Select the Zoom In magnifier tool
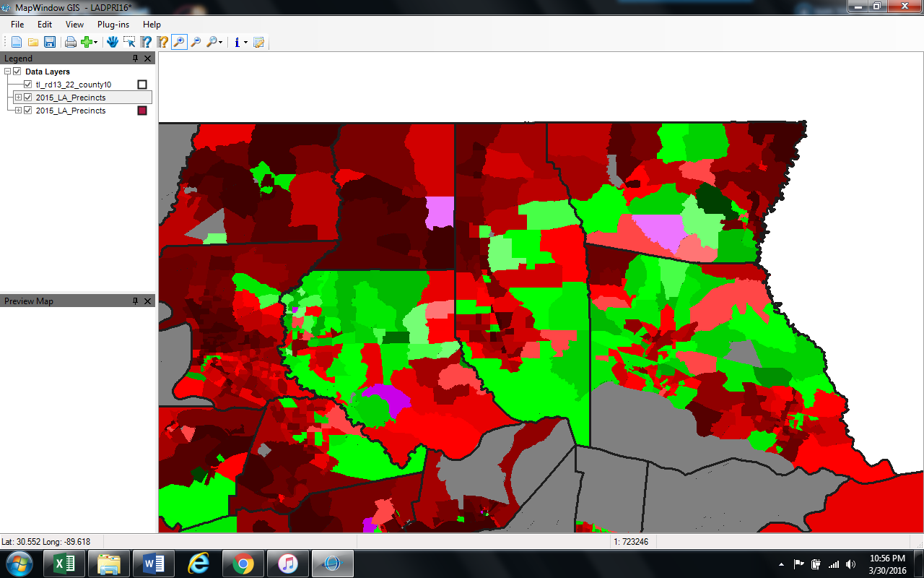The image size is (924, 578). (179, 42)
